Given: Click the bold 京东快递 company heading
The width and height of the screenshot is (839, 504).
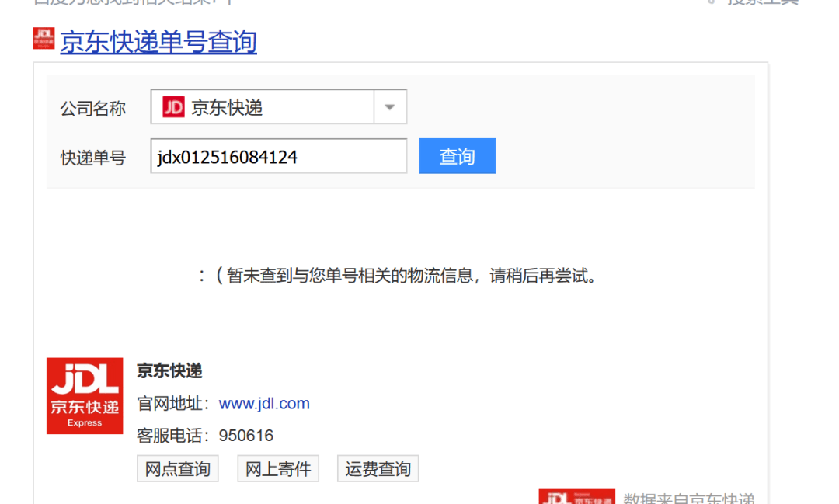Looking at the screenshot, I should click(x=169, y=370).
